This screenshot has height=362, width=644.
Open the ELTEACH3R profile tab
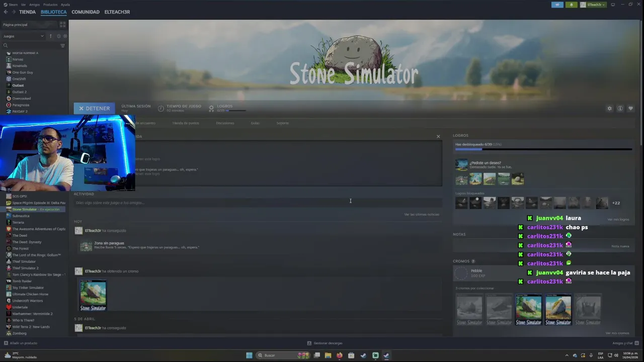117,12
